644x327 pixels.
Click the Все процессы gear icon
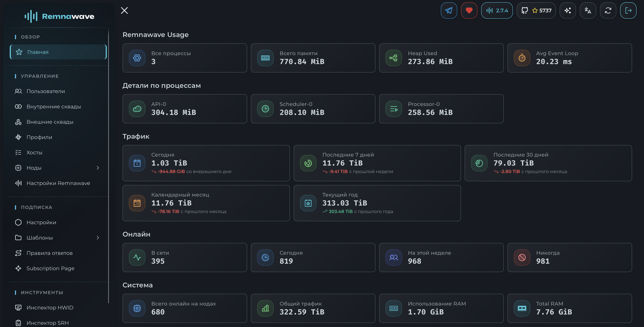click(137, 58)
